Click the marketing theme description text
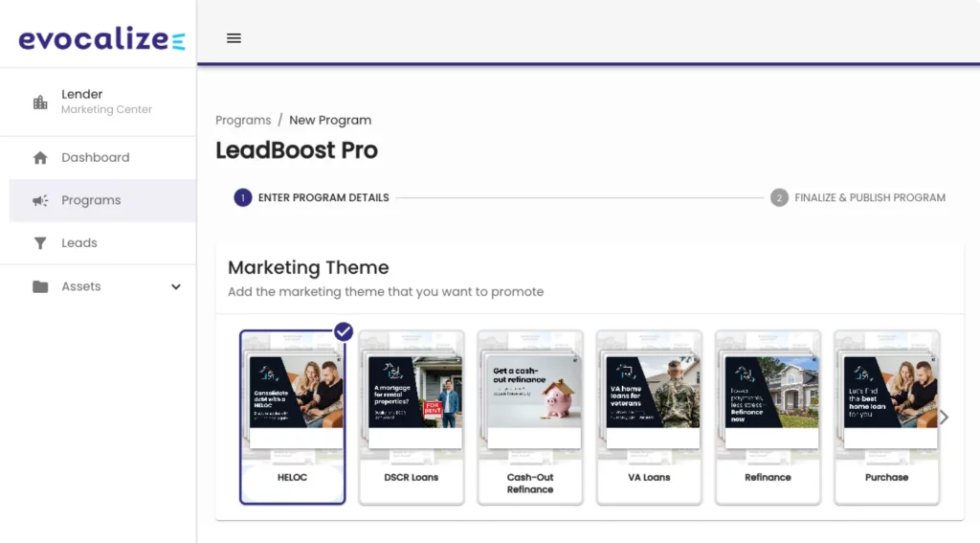The height and width of the screenshot is (543, 980). pos(386,291)
